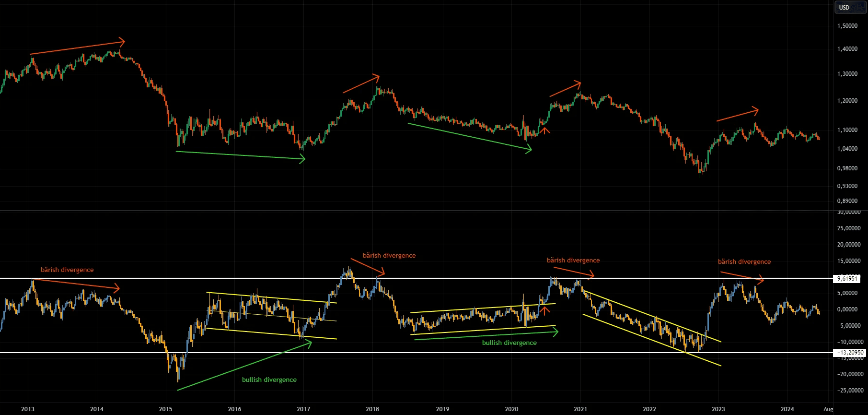Select the bullish divergence text below 2020
Image resolution: width=868 pixels, height=415 pixels.
(509, 343)
